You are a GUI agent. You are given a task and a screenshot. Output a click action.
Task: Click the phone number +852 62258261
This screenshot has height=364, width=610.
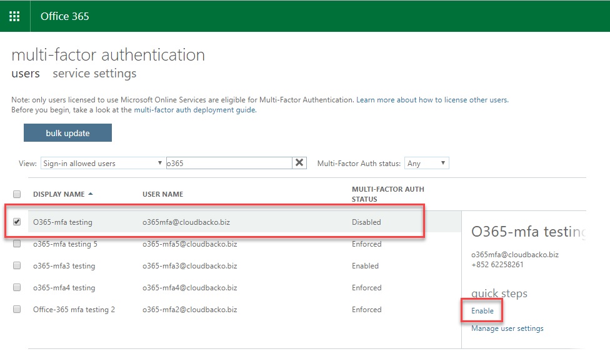click(497, 265)
